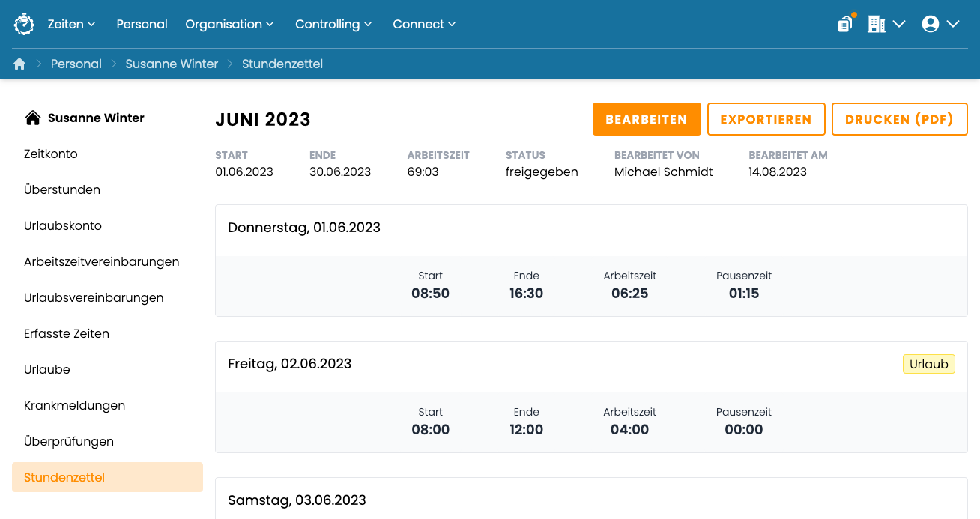Viewport: 980px width, 519px height.
Task: Open Überstunden in the sidebar
Action: click(x=107, y=189)
